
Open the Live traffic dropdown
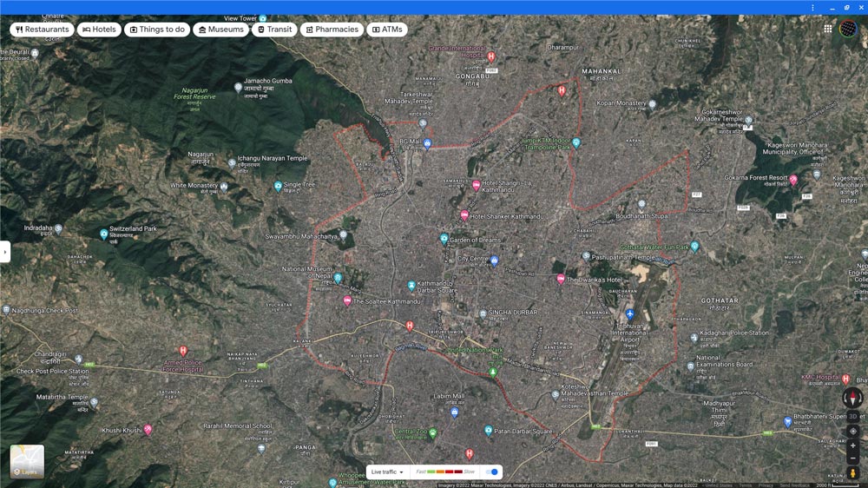387,472
